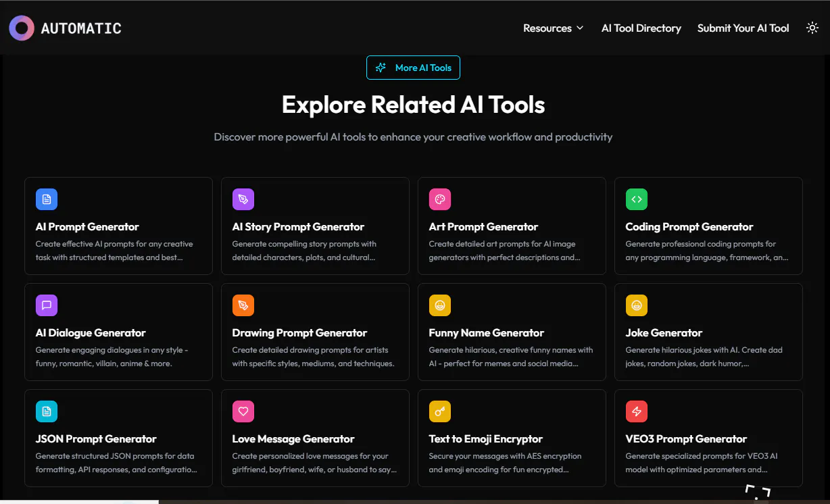Toggle the light/dark theme sun icon
Viewport: 830px width, 504px height.
[x=812, y=28]
